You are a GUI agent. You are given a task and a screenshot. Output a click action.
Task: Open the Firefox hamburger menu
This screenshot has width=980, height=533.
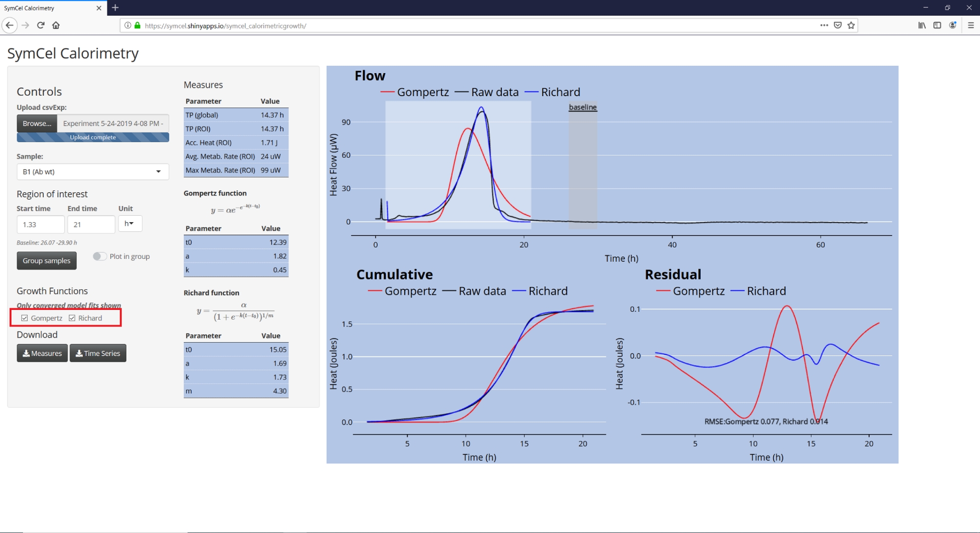pyautogui.click(x=970, y=25)
